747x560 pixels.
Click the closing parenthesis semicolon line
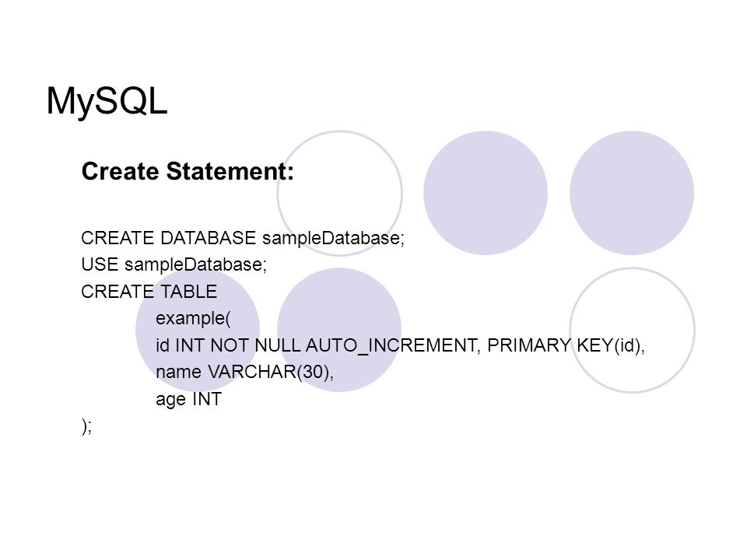click(x=86, y=426)
